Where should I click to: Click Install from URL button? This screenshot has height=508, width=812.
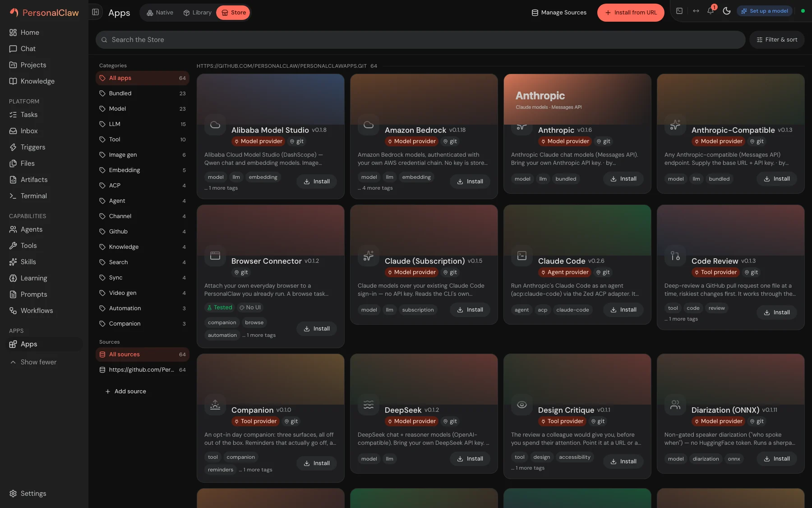(x=631, y=13)
